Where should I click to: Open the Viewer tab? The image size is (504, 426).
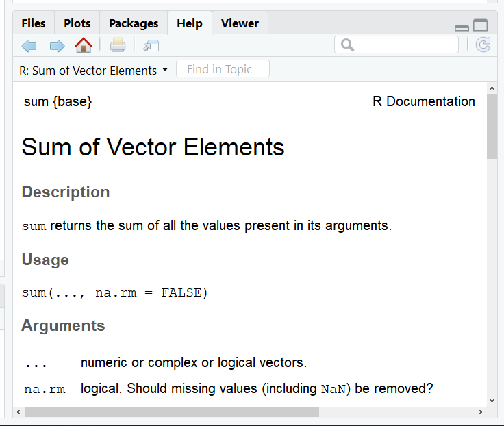(240, 23)
